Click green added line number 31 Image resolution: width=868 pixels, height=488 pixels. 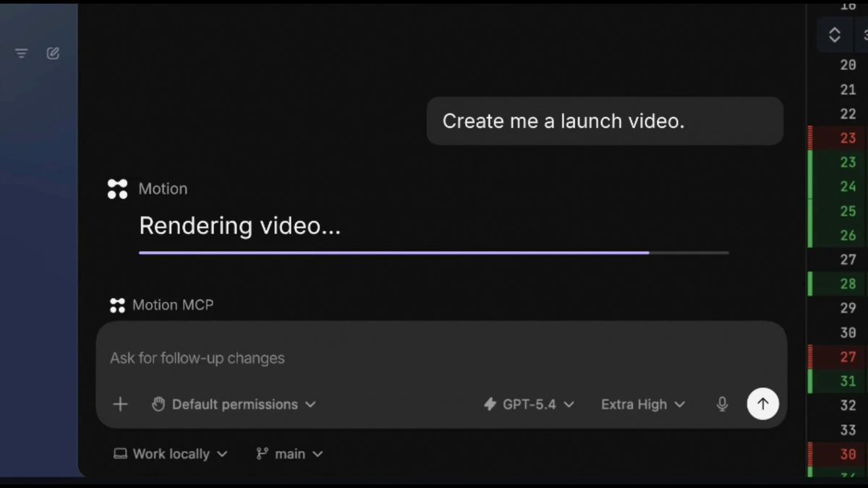pos(848,381)
